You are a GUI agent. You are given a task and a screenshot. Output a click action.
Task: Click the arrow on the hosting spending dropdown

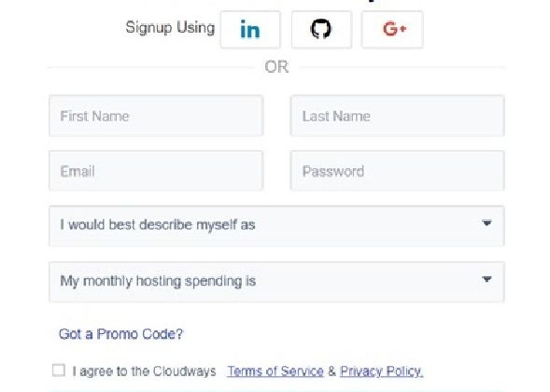pos(487,279)
